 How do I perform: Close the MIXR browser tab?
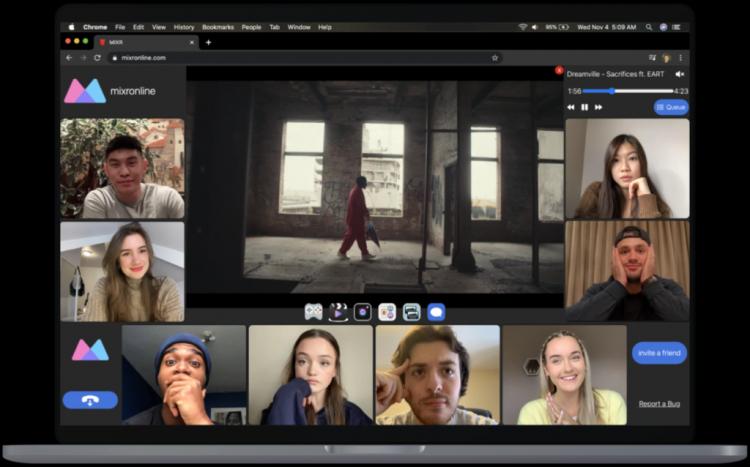pos(192,43)
